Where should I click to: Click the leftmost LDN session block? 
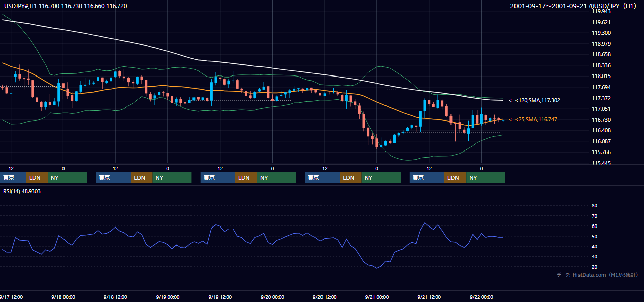point(37,178)
